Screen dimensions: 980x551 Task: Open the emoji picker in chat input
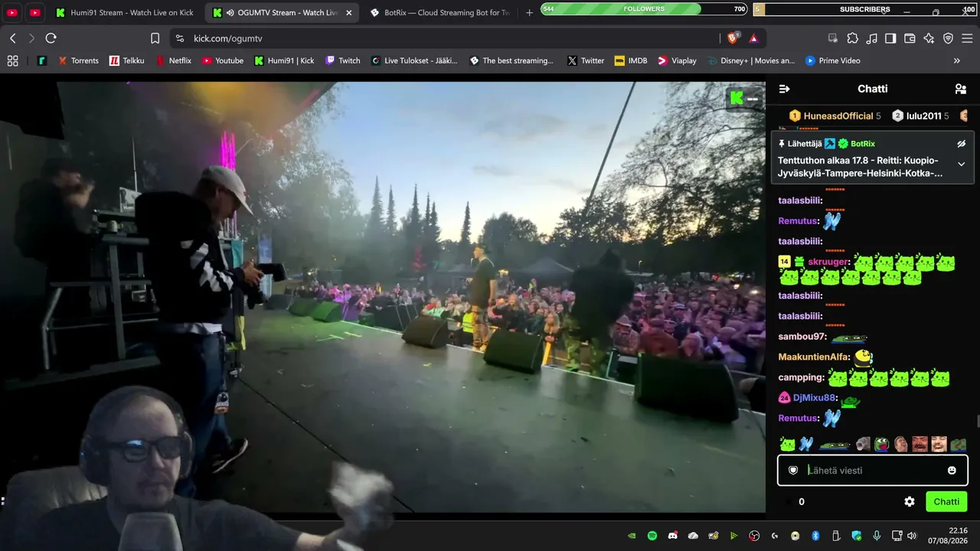952,471
